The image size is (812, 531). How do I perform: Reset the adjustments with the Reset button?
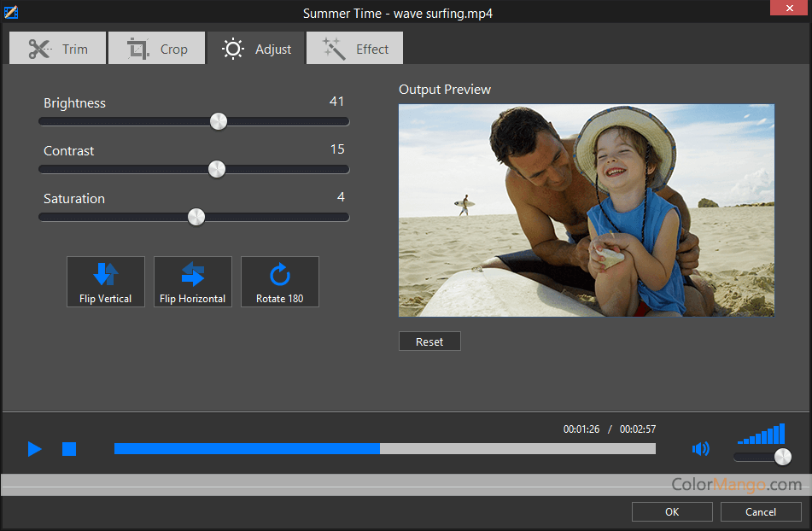429,341
